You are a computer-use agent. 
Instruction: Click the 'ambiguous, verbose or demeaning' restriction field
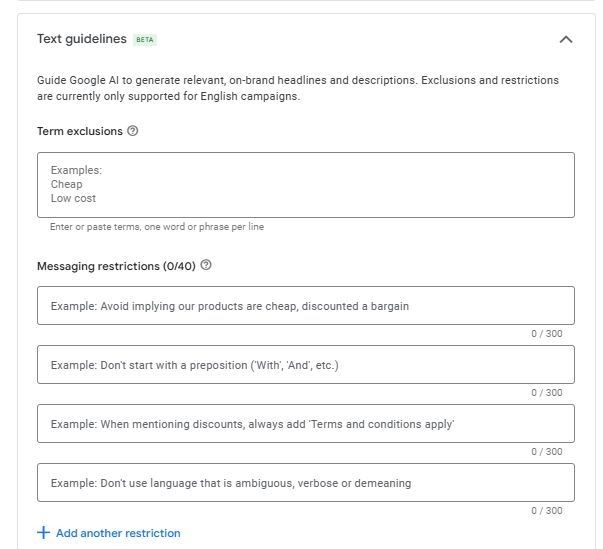[305, 483]
